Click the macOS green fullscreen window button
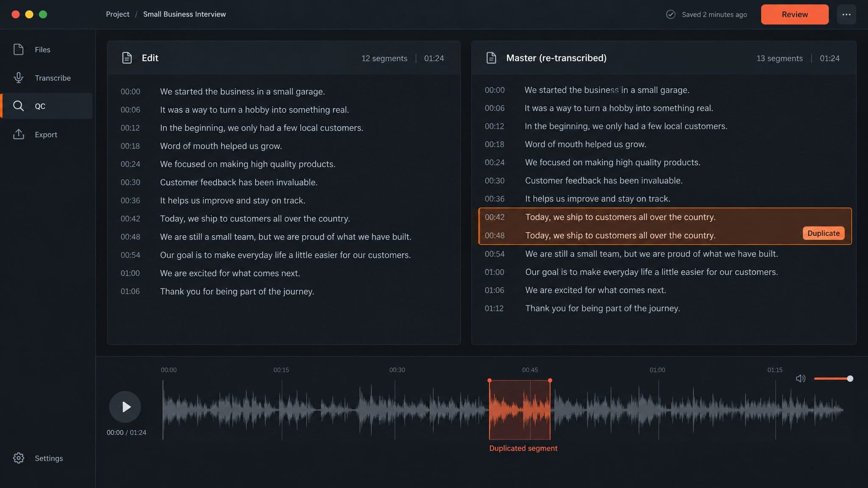The height and width of the screenshot is (488, 868). (43, 14)
